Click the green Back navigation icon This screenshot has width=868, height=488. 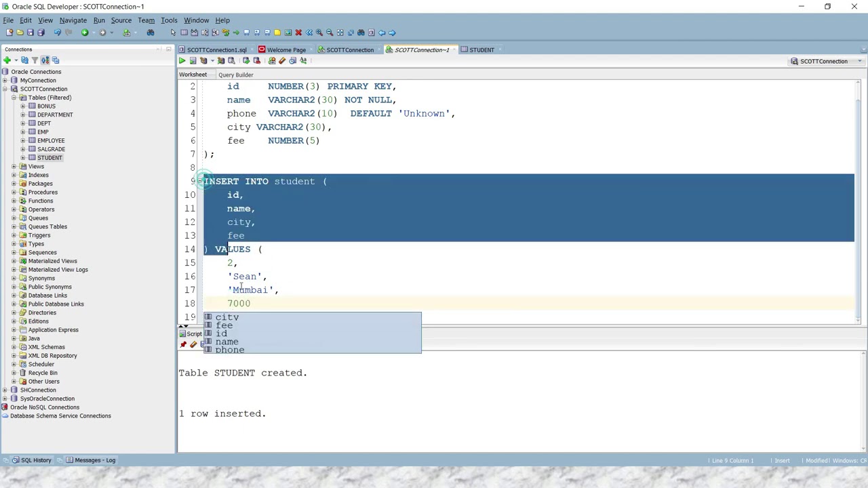pos(85,33)
